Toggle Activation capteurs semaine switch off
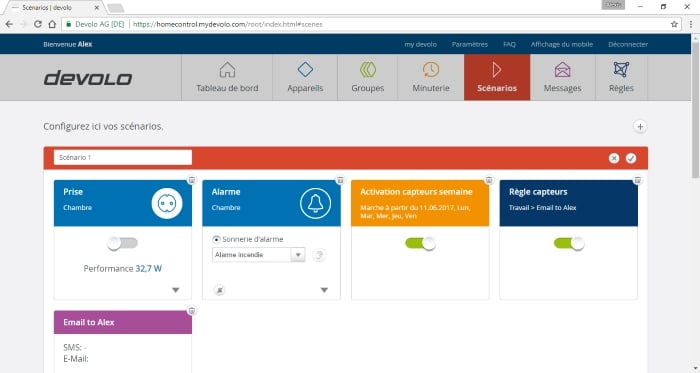This screenshot has height=373, width=700. tap(420, 243)
